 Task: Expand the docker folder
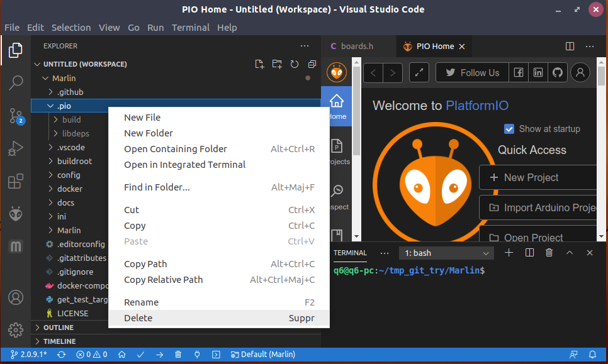pos(70,189)
